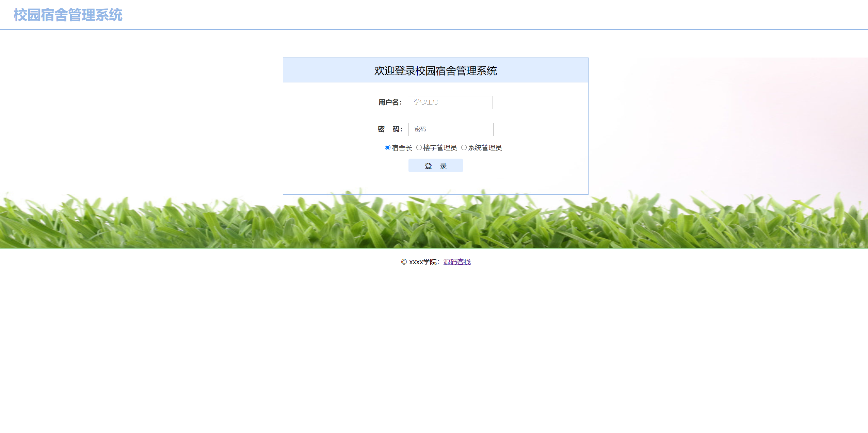Click the 楼宇管理员 label text
The image size is (868, 433).
coord(440,148)
